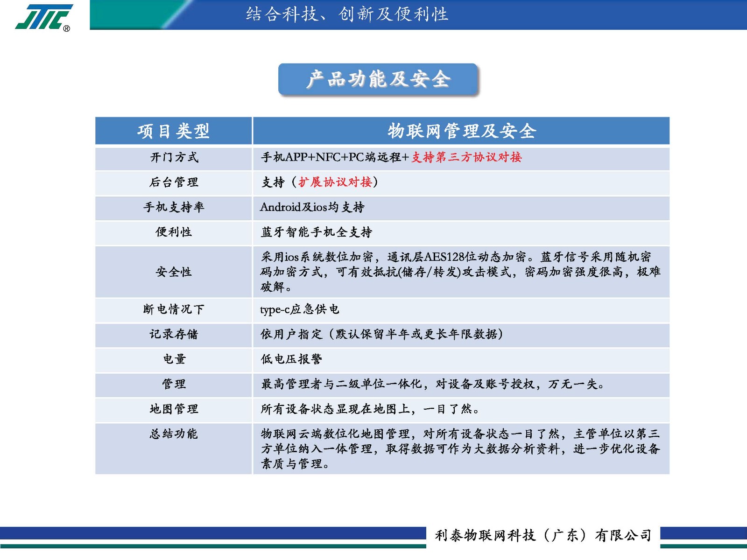Click red text 支持第三方协议对接
The image size is (747, 560).
click(466, 158)
